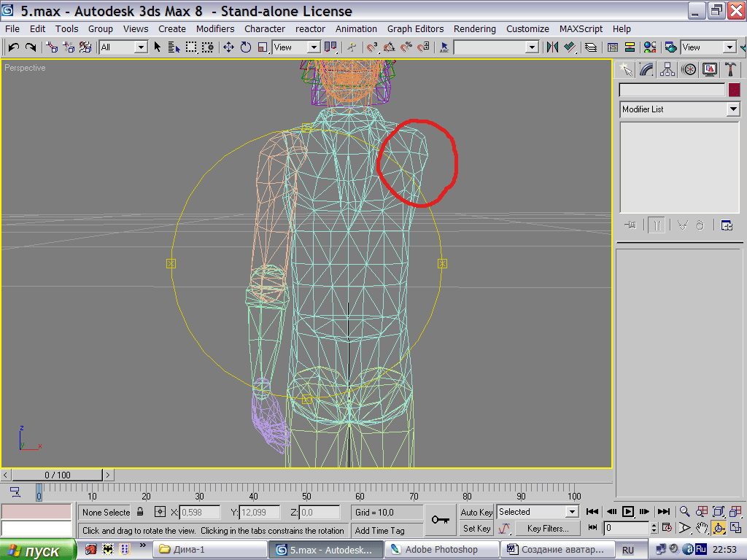Click the Set Keys key button
The image size is (747, 560).
coord(440,520)
